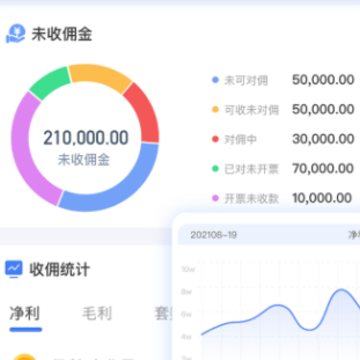The width and height of the screenshot is (360, 360).
Task: Click the blue legend dot for 未可对佣
Action: click(215, 80)
